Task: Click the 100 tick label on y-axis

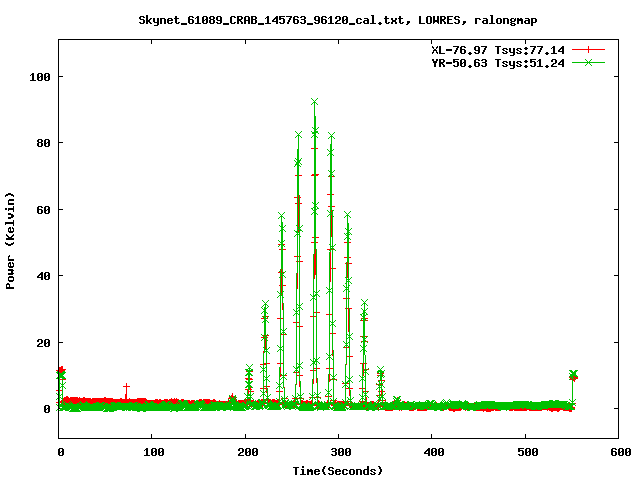Action: [x=40, y=76]
